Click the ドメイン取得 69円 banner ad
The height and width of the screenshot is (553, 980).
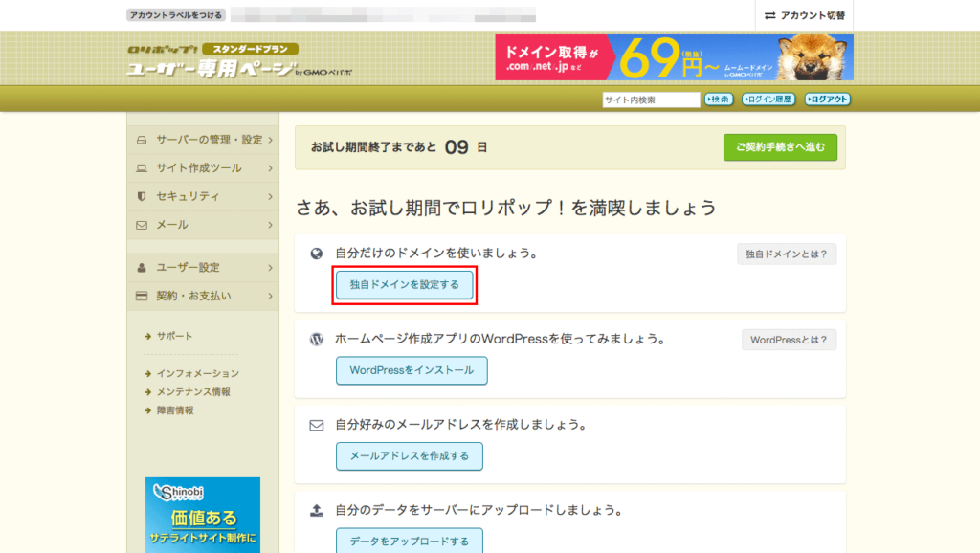coord(675,57)
